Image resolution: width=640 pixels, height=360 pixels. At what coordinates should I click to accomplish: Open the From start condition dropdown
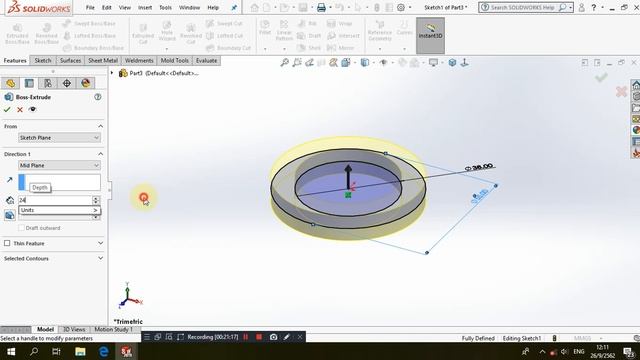59,138
